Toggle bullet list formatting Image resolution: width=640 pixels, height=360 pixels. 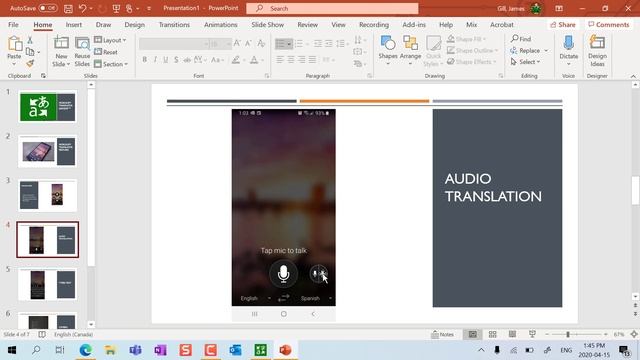pos(281,43)
